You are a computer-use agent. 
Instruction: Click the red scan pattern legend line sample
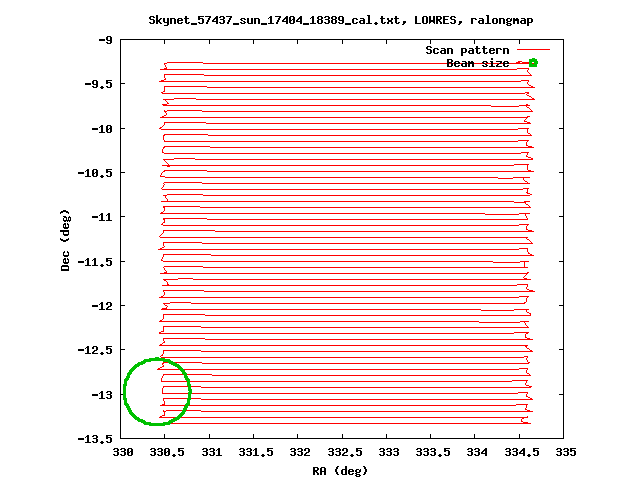coord(533,49)
